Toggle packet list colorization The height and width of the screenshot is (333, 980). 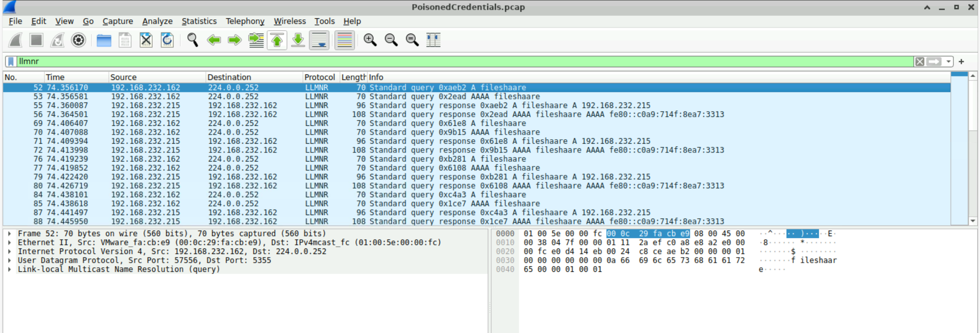[x=345, y=40]
